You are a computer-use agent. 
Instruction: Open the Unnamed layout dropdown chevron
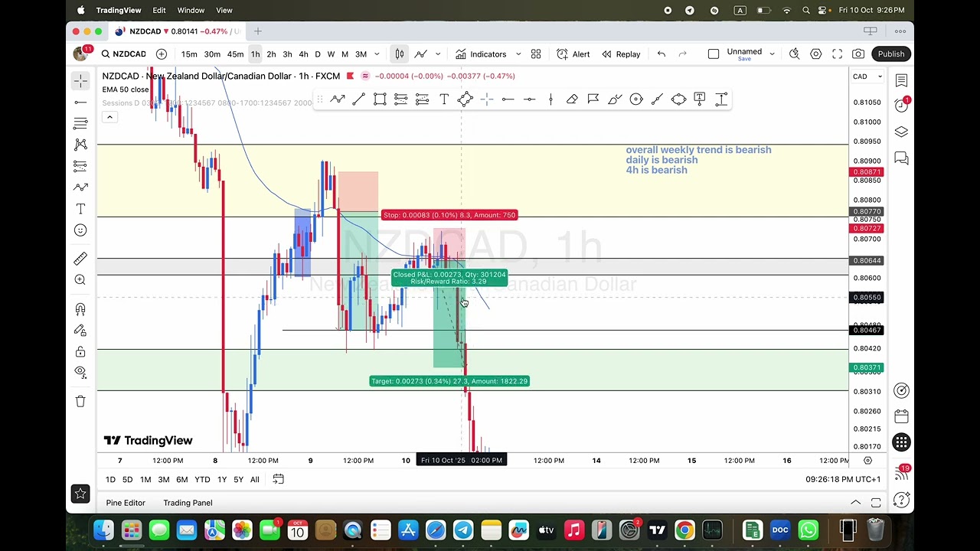(772, 54)
